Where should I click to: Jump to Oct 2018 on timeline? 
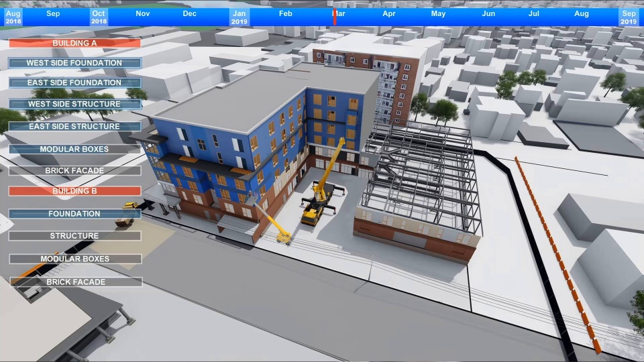click(99, 17)
